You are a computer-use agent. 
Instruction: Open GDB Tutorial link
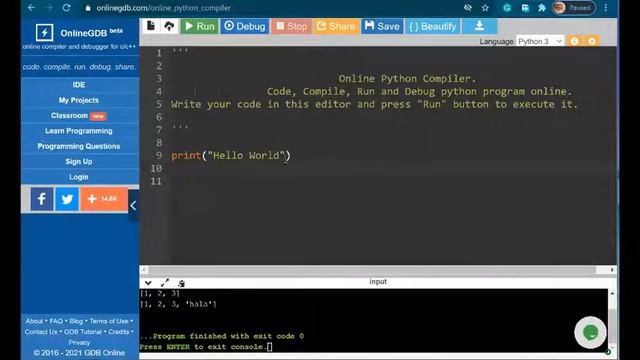pyautogui.click(x=82, y=332)
